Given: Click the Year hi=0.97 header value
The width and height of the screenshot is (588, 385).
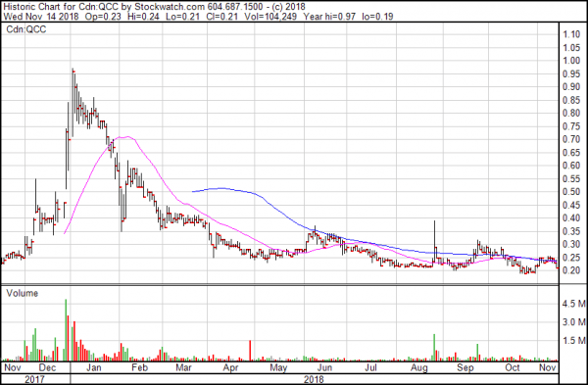Looking at the screenshot, I should coord(329,17).
